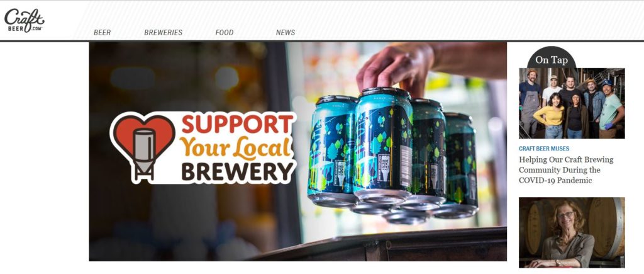Open the brewery team group photo
The image size is (644, 274).
click(x=572, y=103)
